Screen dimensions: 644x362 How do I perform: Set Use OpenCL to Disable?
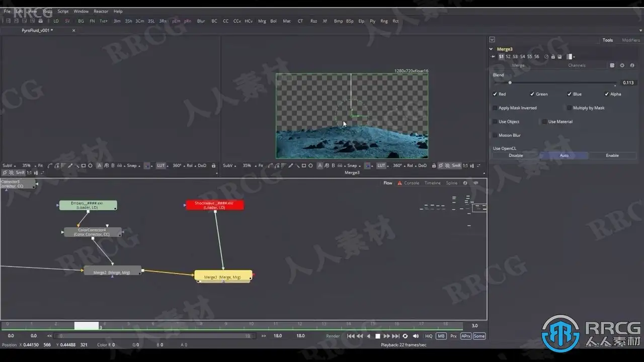[516, 155]
